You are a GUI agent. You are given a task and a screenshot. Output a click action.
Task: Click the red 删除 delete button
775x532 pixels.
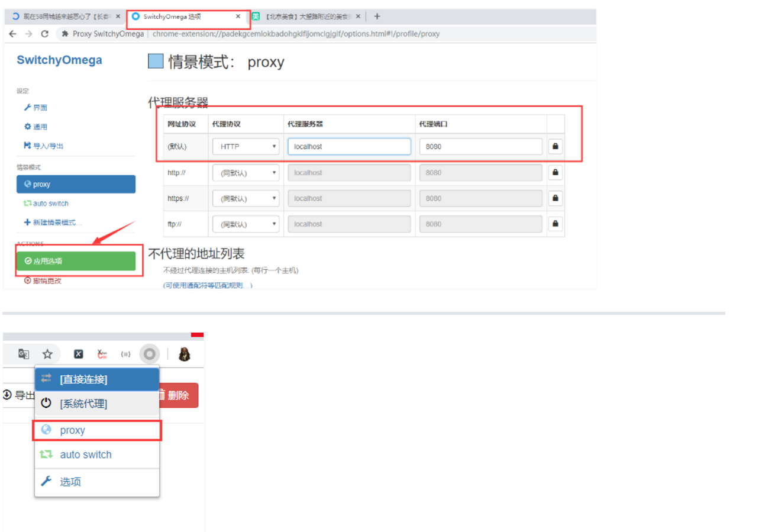[177, 395]
